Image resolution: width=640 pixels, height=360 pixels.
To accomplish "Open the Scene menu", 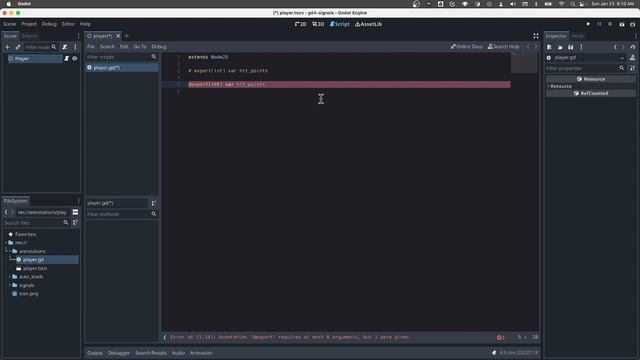I will (9, 24).
